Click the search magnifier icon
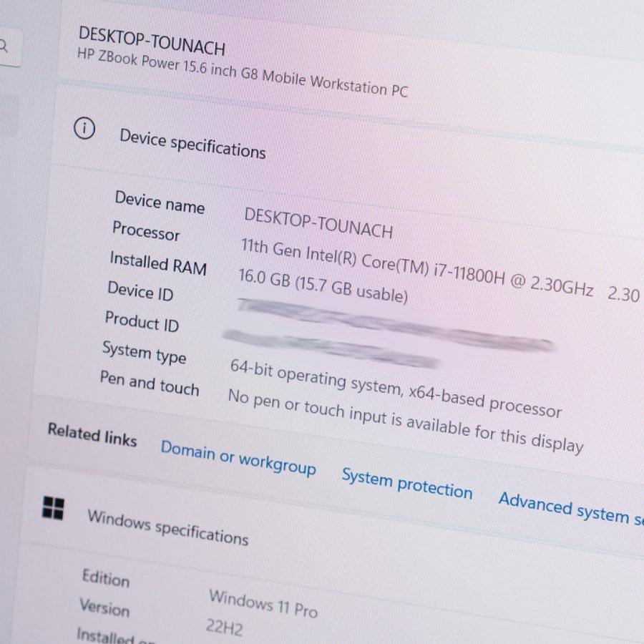Viewport: 644px width, 644px height. [x=4, y=47]
